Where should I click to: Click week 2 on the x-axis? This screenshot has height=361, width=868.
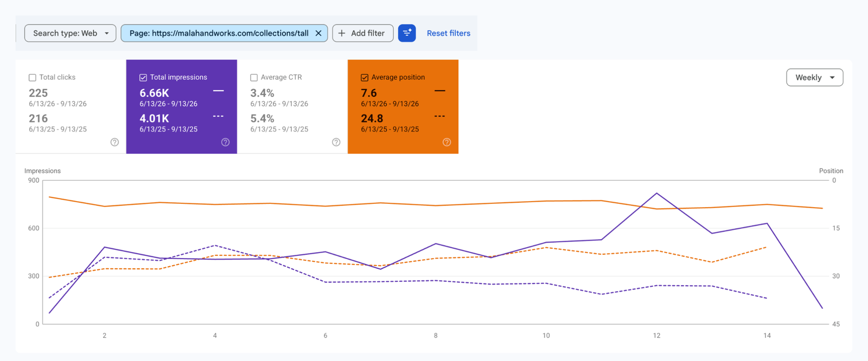tap(105, 336)
